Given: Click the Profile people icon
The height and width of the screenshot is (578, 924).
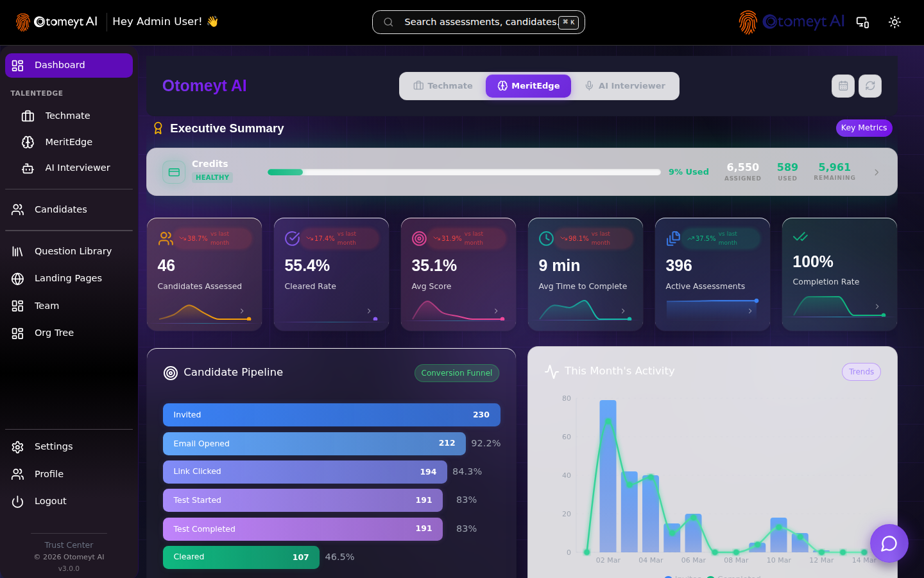Looking at the screenshot, I should click(17, 475).
